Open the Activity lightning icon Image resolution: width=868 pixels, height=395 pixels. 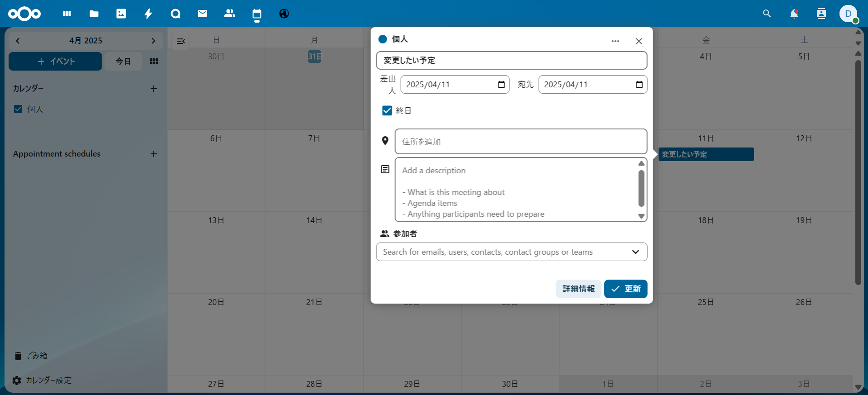pyautogui.click(x=148, y=14)
